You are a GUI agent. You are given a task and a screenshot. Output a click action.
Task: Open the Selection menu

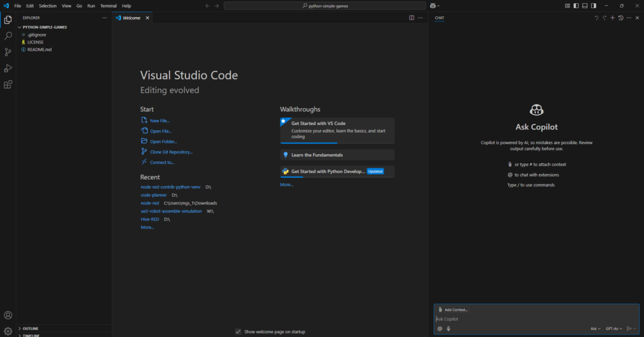(48, 6)
